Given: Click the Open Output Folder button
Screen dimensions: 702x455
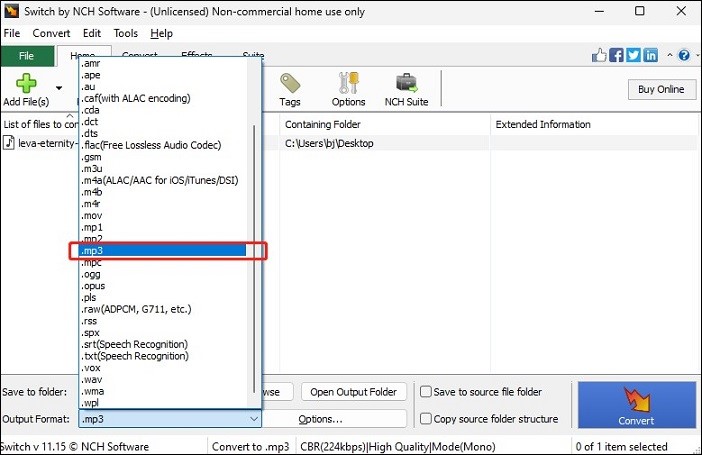Looking at the screenshot, I should [354, 392].
